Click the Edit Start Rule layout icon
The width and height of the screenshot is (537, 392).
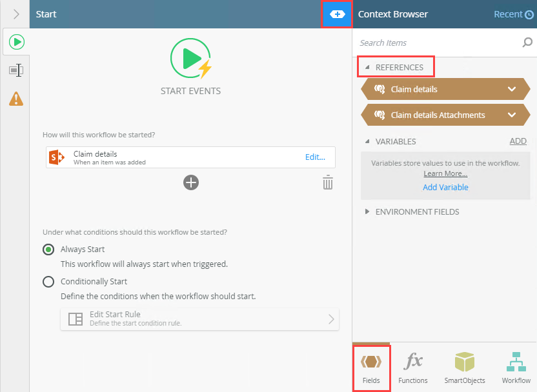click(x=76, y=319)
